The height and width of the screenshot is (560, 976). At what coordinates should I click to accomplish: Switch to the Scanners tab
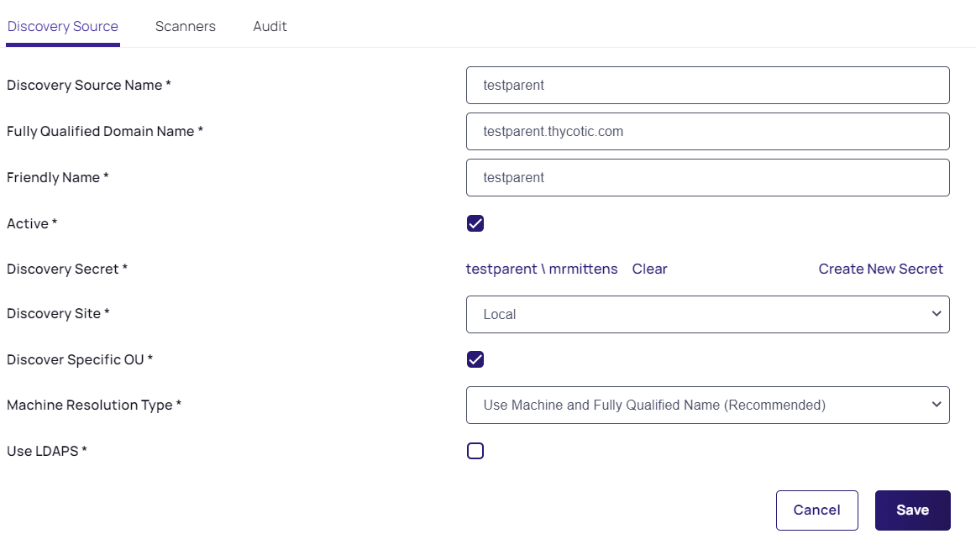[x=185, y=27]
